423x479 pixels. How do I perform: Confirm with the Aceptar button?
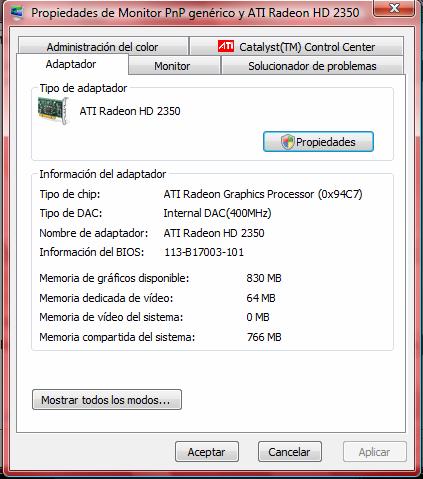tap(207, 452)
